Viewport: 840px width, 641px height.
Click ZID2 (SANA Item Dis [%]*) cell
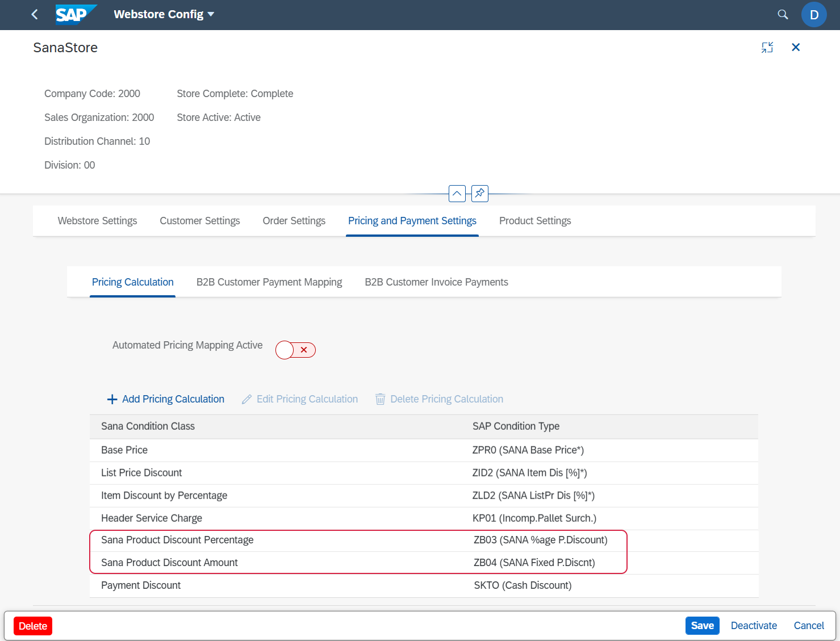click(529, 473)
